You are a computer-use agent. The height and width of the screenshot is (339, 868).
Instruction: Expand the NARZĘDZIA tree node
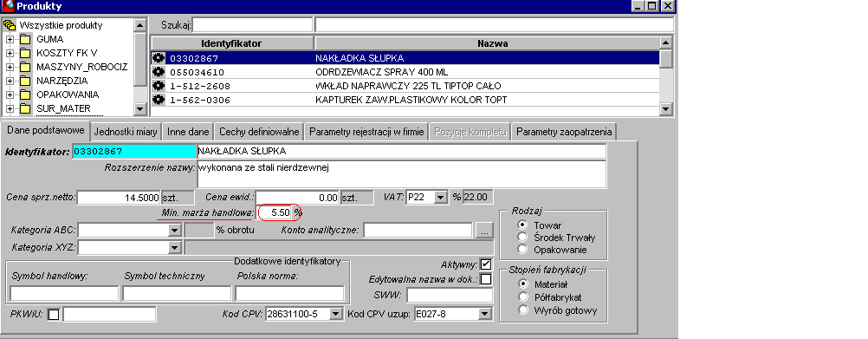(10, 81)
